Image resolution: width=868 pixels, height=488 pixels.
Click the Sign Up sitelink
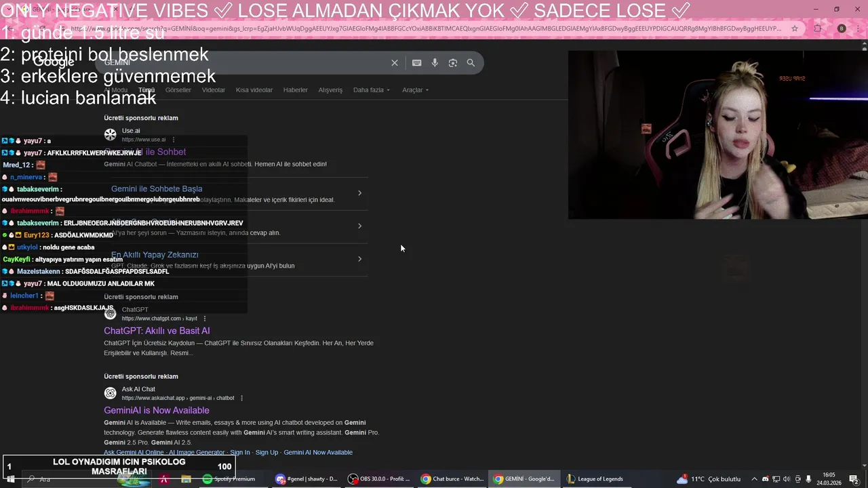tap(267, 453)
